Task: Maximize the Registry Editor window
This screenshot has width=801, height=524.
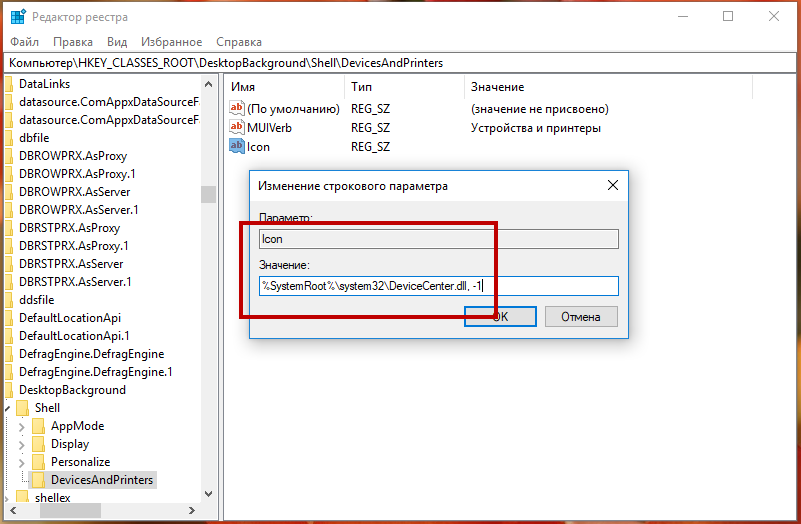Action: coord(728,16)
